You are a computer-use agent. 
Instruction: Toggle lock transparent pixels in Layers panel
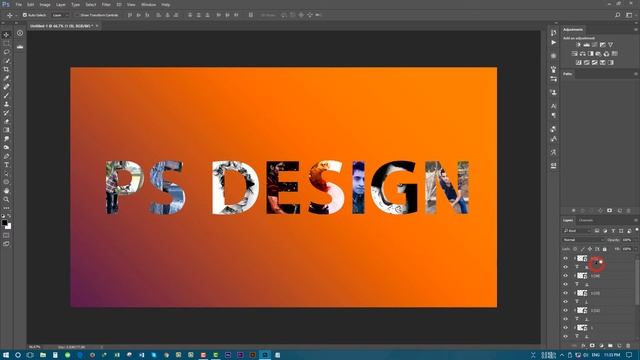[575, 249]
